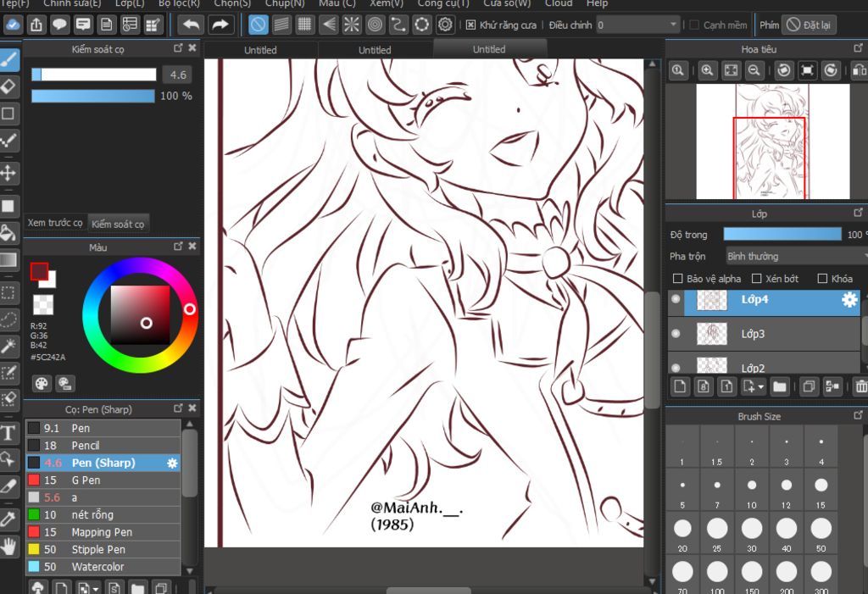
Task: Toggle the Khử răng cưa checkbox
Action: (471, 25)
